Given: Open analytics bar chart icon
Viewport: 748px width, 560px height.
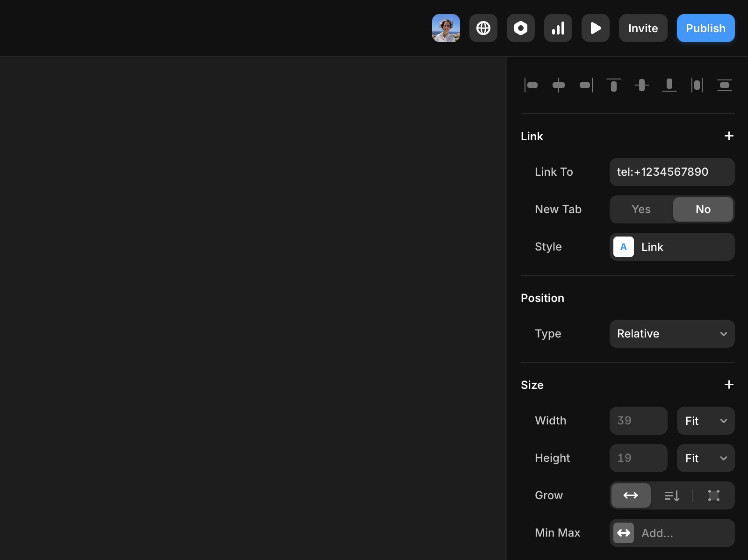Looking at the screenshot, I should [x=558, y=28].
